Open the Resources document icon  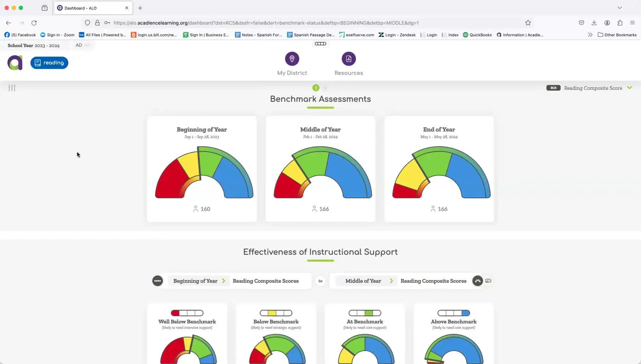(x=349, y=59)
